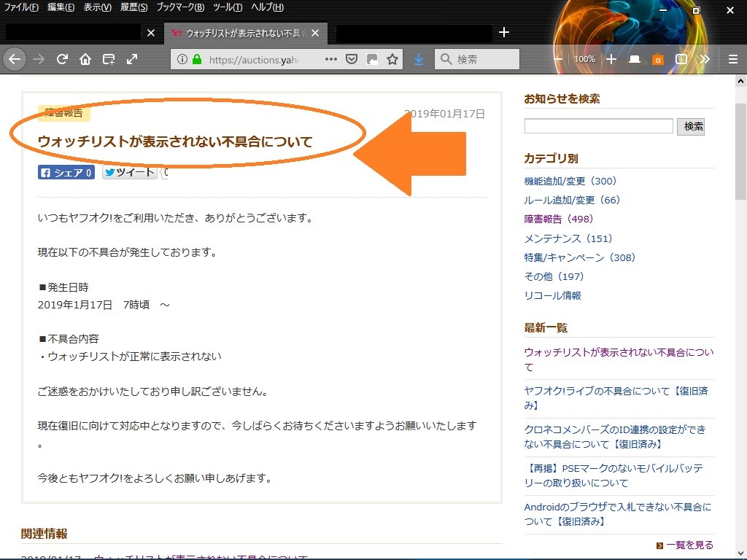Click the お知らせを検索 text field
Image resolution: width=747 pixels, height=560 pixels.
click(598, 126)
